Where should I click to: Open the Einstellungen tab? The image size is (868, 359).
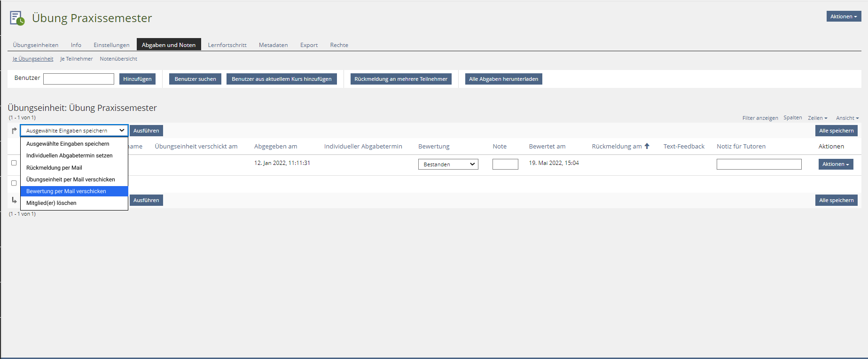(x=111, y=45)
